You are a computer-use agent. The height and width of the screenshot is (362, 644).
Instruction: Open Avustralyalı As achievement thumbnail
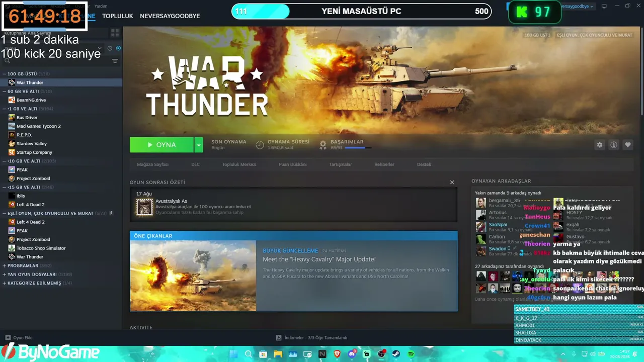144,207
